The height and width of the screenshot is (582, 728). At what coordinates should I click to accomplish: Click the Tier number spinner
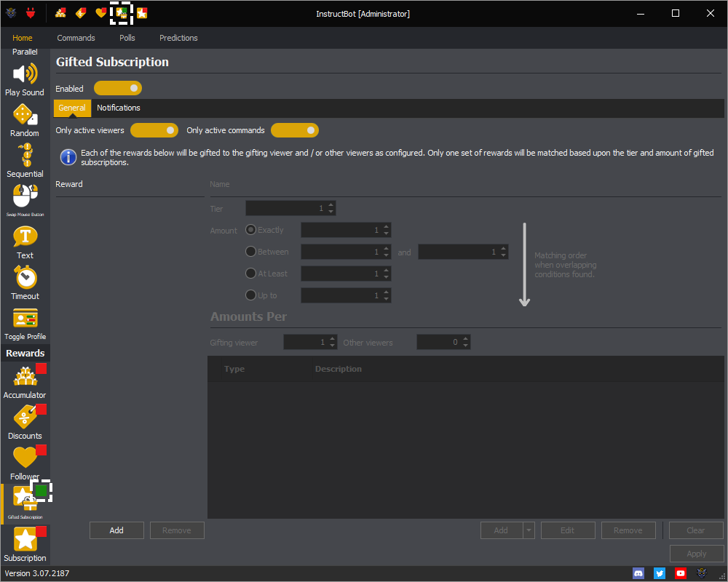click(290, 208)
